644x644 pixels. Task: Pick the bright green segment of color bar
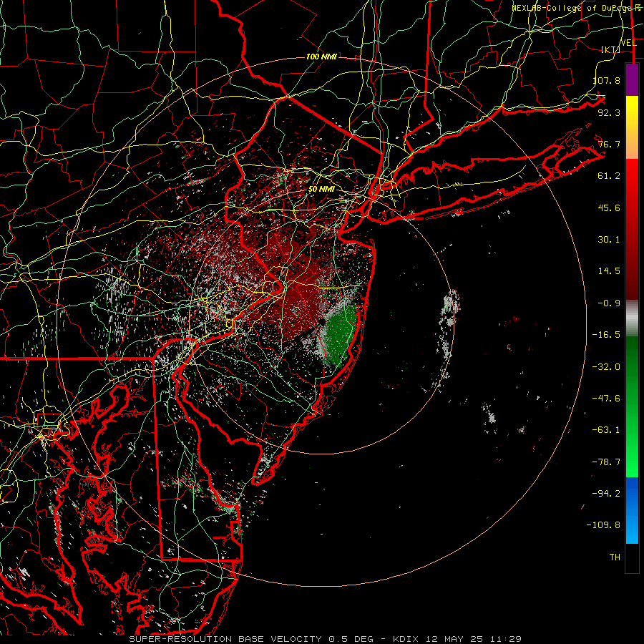pos(632,452)
